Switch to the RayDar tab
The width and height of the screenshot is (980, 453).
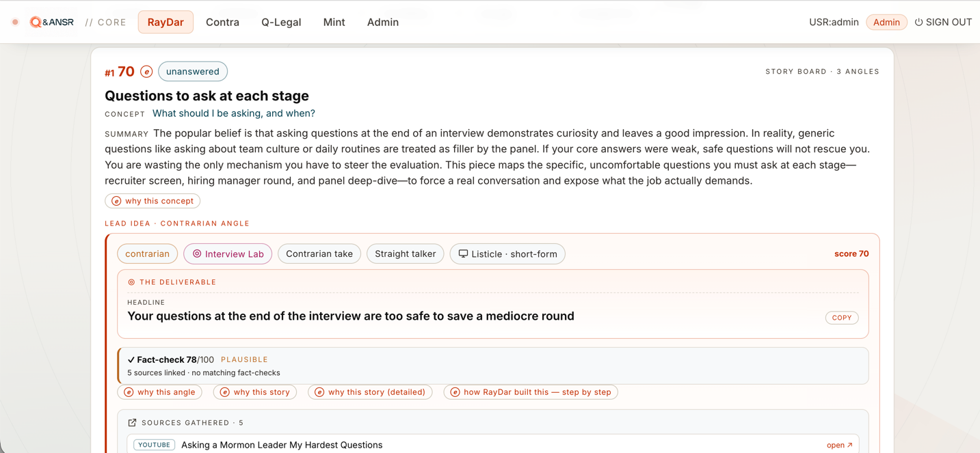click(x=165, y=22)
